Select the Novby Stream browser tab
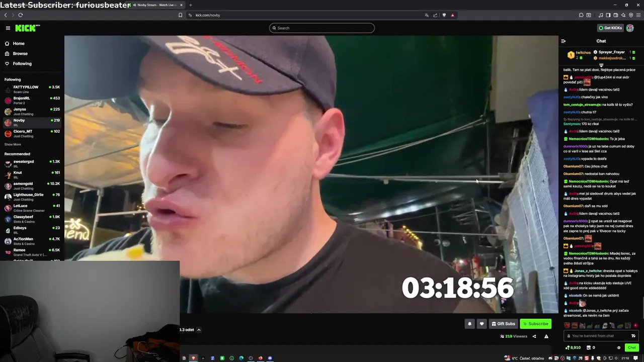 point(156,5)
